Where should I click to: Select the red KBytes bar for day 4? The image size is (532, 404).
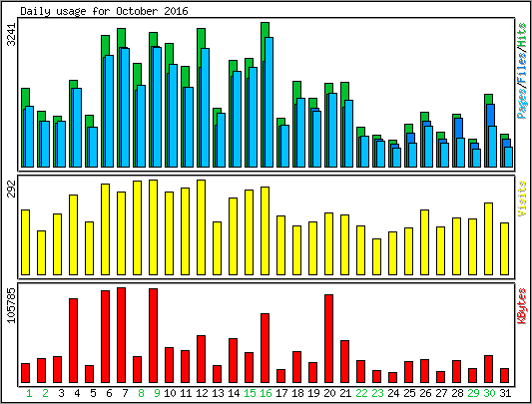pos(73,340)
